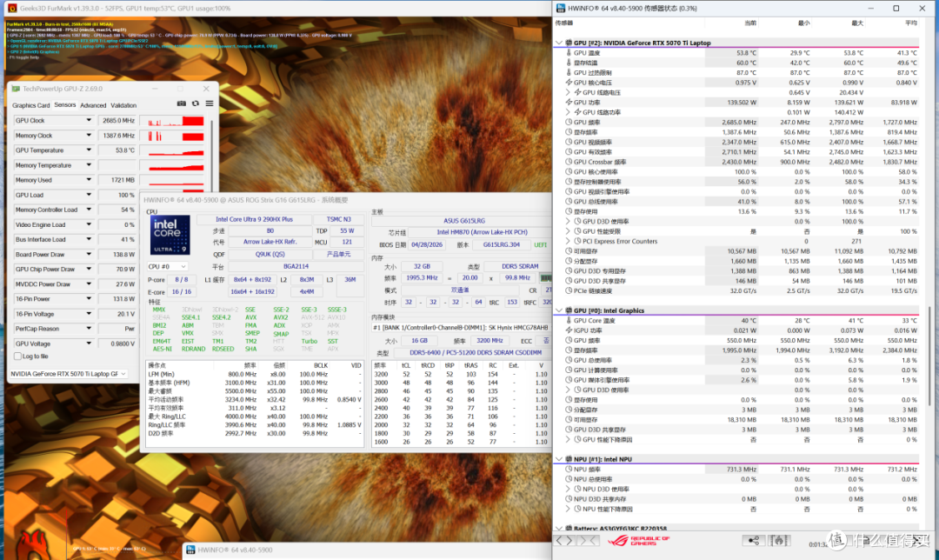Click NVIDIA GPU section chip icon
The height and width of the screenshot is (560, 939).
coord(569,43)
